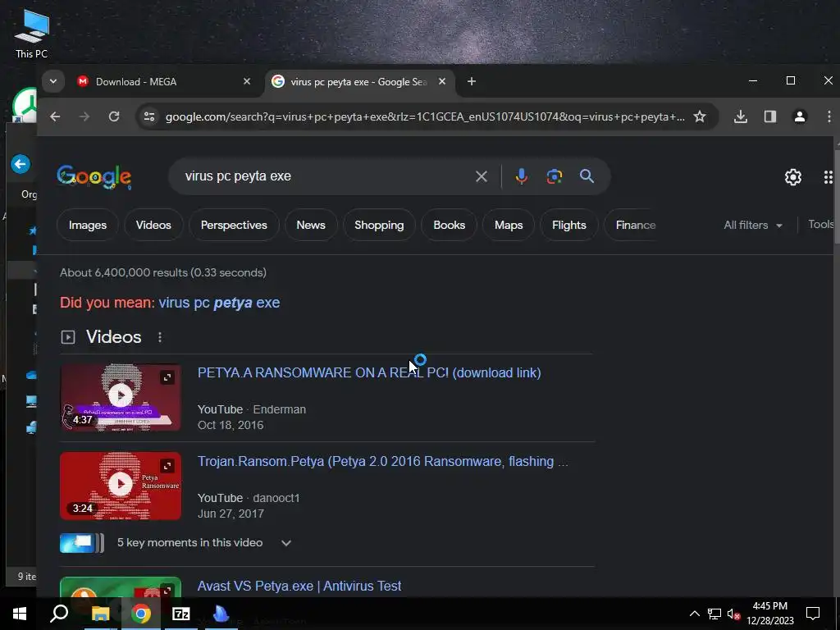Play the danooct1 3:24 video thumbnail

[121, 486]
